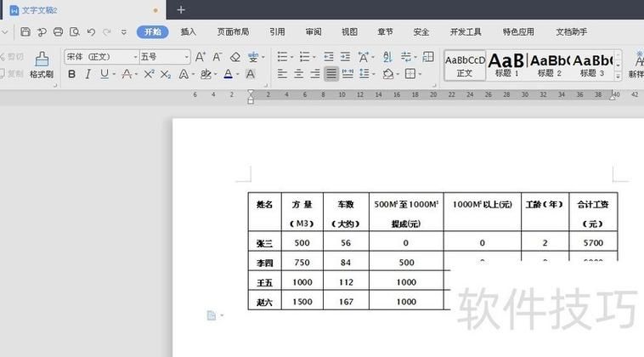
Task: Open the font name dropdown 宋体 (正文)
Action: tap(135, 57)
